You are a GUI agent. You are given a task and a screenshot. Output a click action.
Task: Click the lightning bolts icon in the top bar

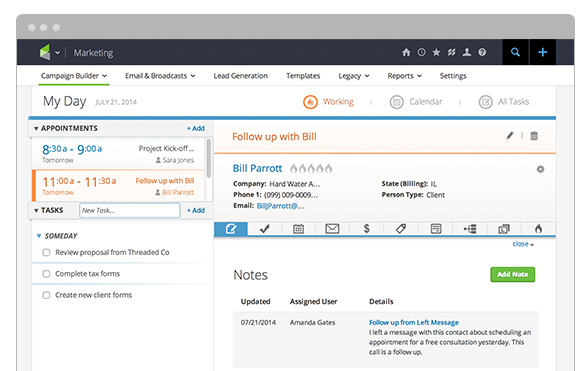click(452, 52)
